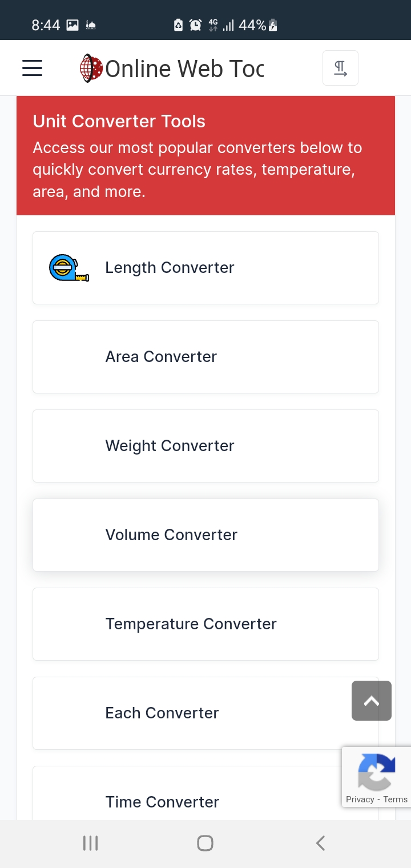Tap the Online Web Tools globe logo
The width and height of the screenshot is (411, 868).
[x=91, y=69]
